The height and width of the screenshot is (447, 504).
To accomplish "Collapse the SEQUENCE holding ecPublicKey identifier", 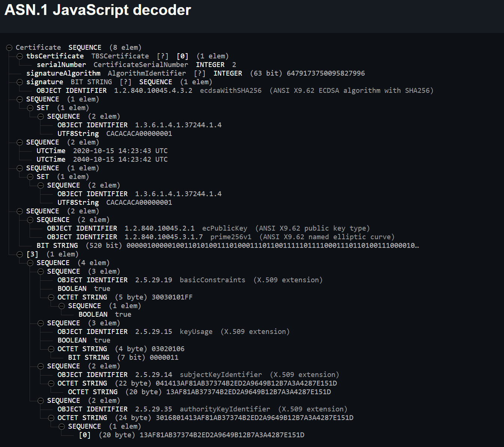I will tap(30, 220).
